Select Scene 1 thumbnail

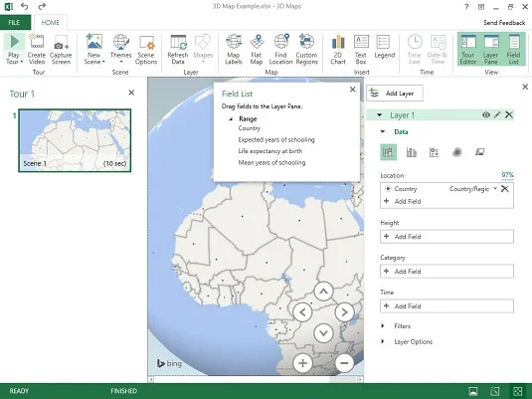click(x=75, y=140)
